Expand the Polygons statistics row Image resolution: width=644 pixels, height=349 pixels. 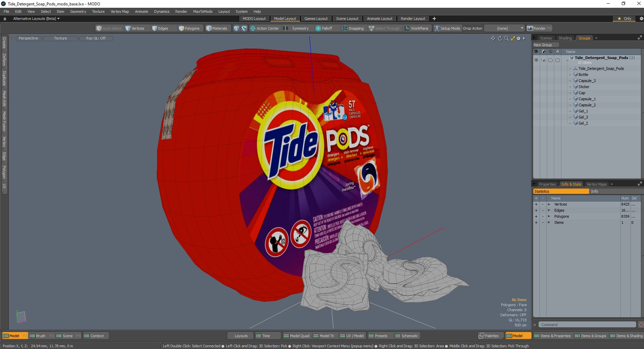[x=549, y=216]
